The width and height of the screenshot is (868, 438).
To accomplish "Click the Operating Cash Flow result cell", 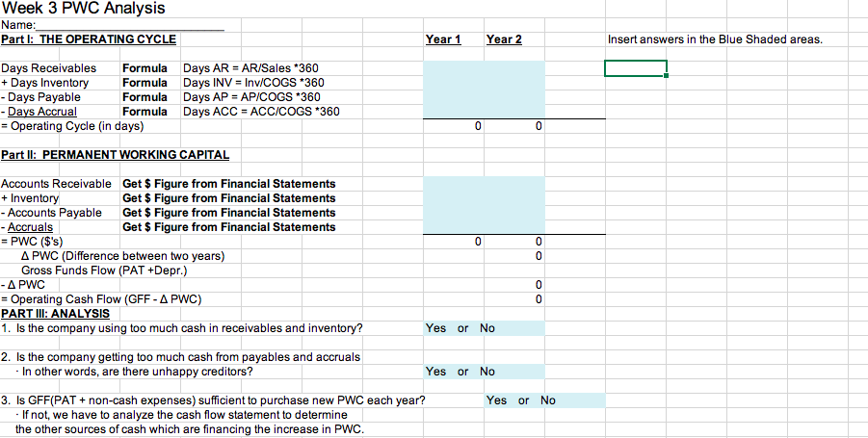I will [x=514, y=299].
